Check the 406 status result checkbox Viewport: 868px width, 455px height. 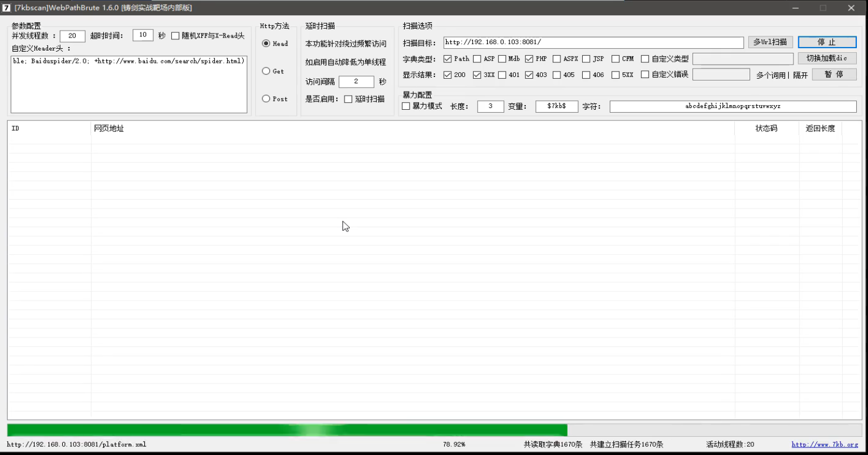[x=586, y=75]
